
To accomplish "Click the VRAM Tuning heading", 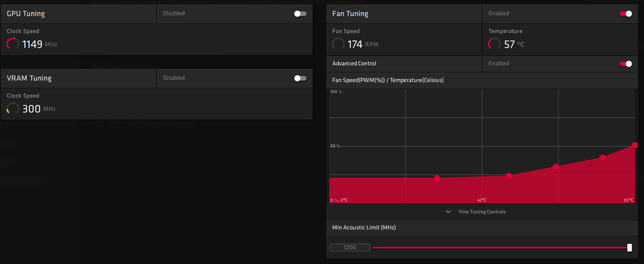I will pyautogui.click(x=29, y=78).
